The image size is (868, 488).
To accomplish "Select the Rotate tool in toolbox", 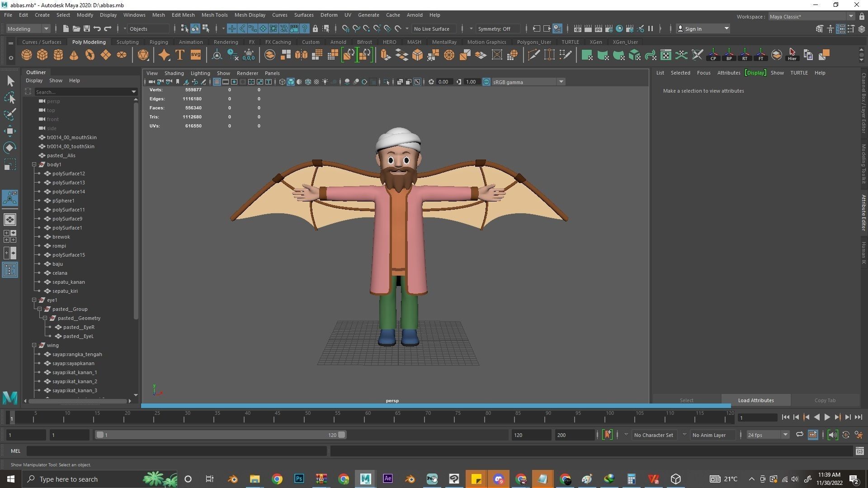I will coord(10,148).
